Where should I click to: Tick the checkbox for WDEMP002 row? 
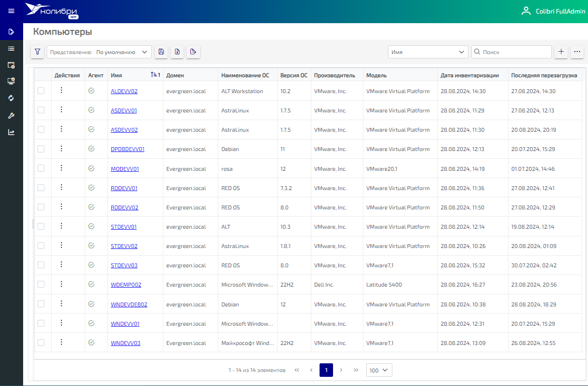click(41, 284)
